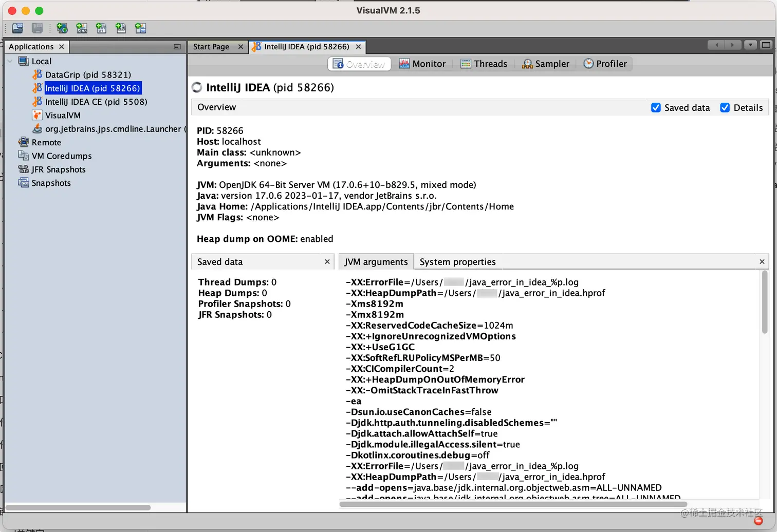Viewport: 777px width, 532px height.
Task: Select the VM Coredumps node
Action: 62,156
